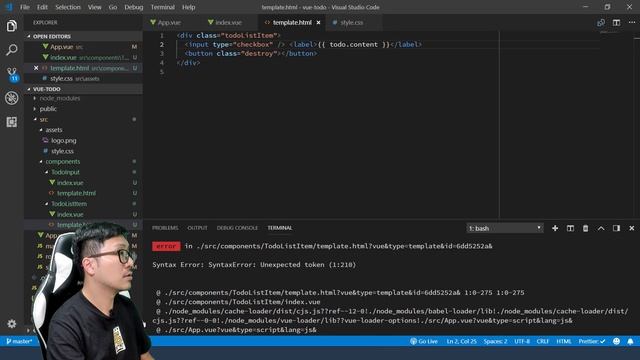Image resolution: width=640 pixels, height=360 pixels.
Task: Open notifications bell in status bar
Action: 630,341
